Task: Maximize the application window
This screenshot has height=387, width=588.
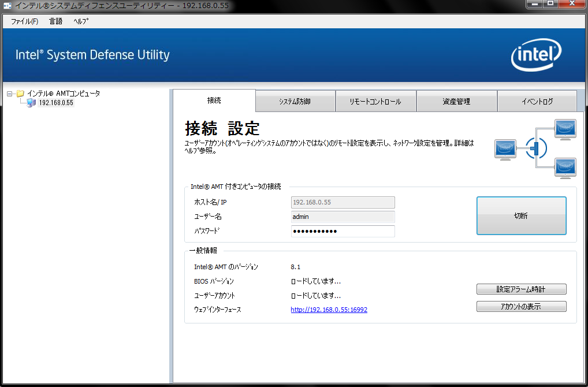Action: [551, 3]
